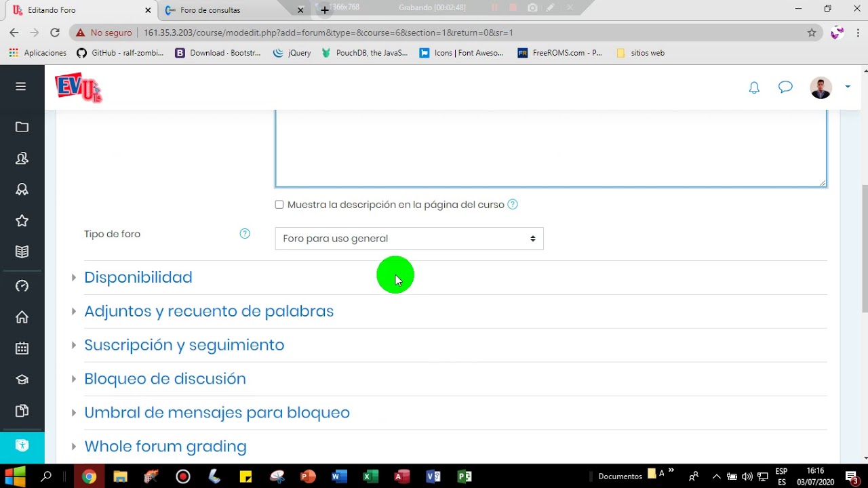Viewport: 868px width, 488px height.
Task: Click the Tipo de foro label
Action: point(113,234)
